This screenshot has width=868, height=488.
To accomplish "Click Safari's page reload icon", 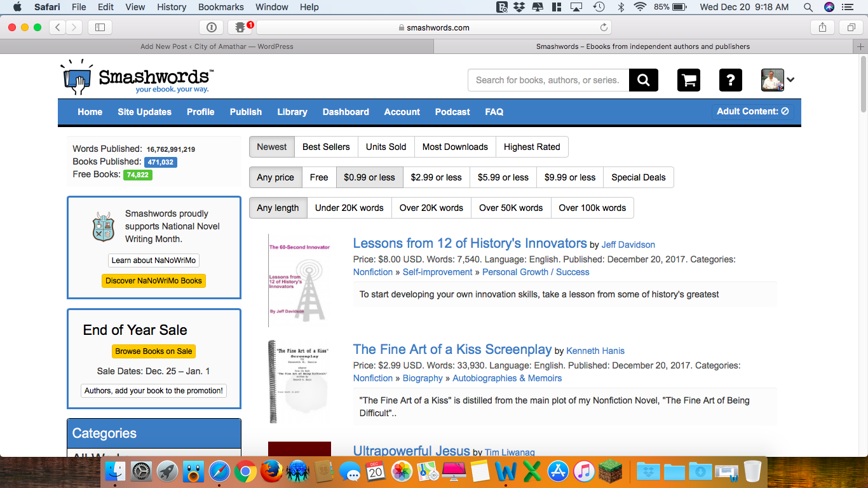I will pyautogui.click(x=604, y=27).
